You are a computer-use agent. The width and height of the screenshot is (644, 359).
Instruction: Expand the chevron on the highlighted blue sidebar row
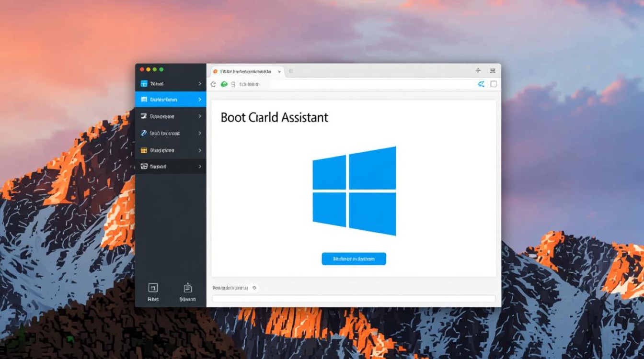pos(200,100)
